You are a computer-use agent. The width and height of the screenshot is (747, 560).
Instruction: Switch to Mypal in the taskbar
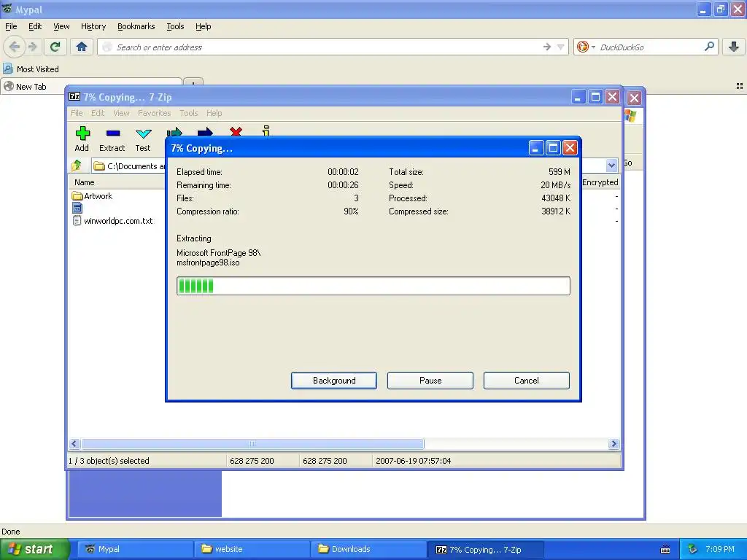(x=136, y=549)
